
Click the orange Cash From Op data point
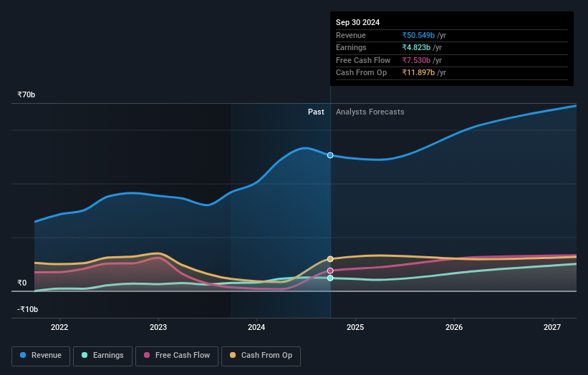click(330, 259)
